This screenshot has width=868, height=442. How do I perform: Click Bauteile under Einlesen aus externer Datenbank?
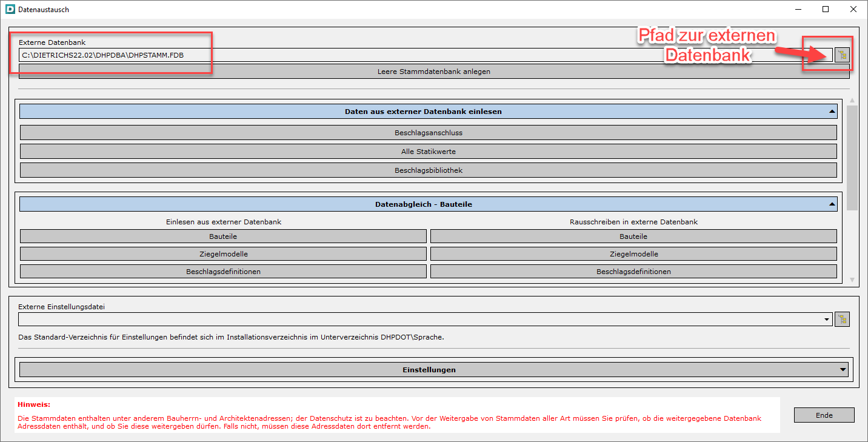click(x=224, y=236)
